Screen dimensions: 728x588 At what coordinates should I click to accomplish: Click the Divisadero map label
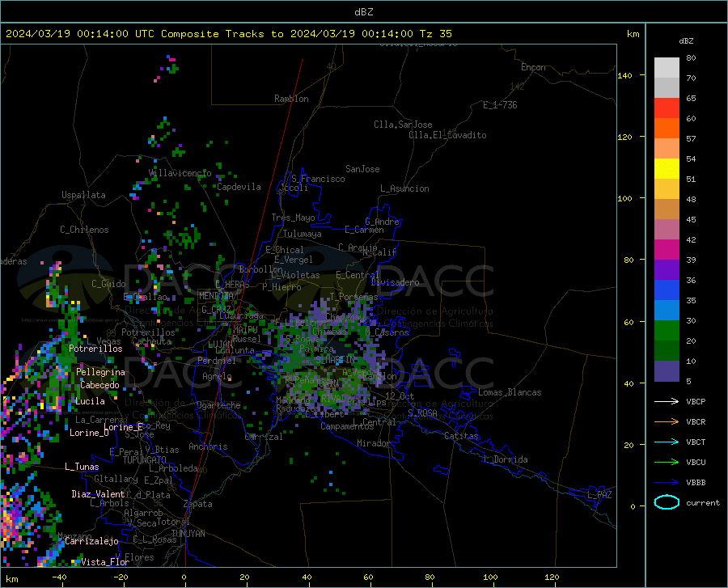(x=395, y=282)
